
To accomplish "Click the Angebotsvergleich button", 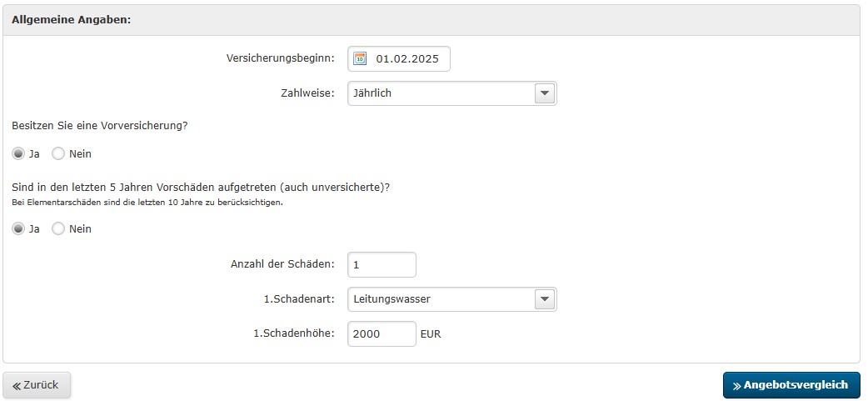I will pos(791,385).
